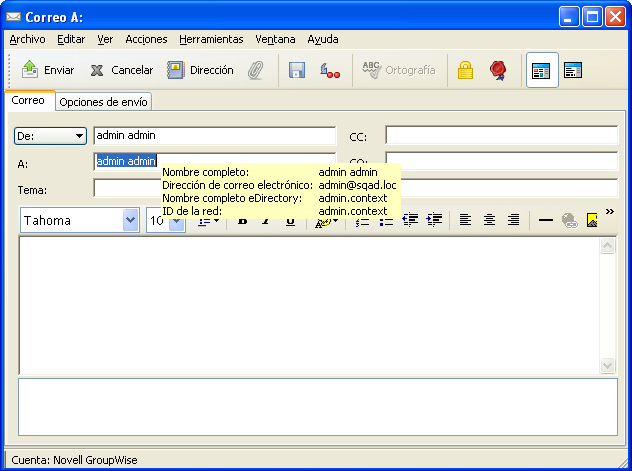
Task: Insert a bulleted list
Action: point(386,220)
